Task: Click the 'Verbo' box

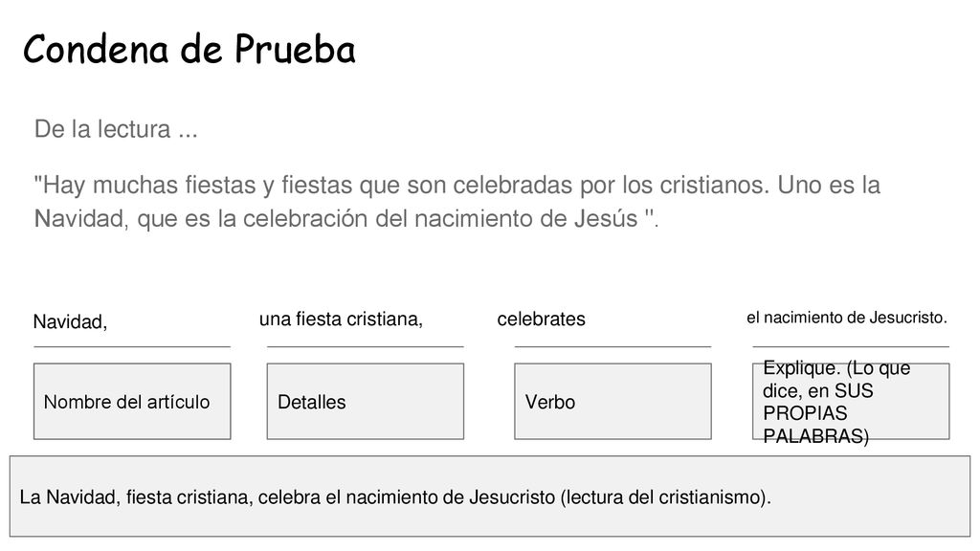Action: pyautogui.click(x=612, y=401)
